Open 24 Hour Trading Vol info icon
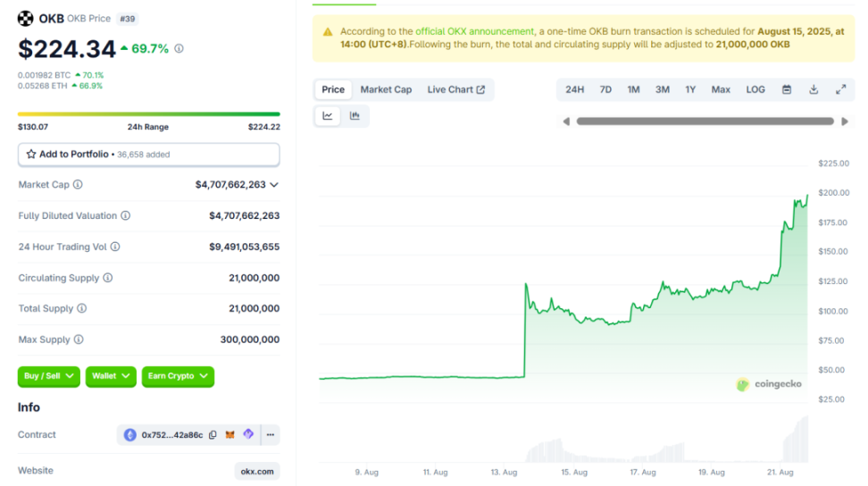 click(115, 247)
